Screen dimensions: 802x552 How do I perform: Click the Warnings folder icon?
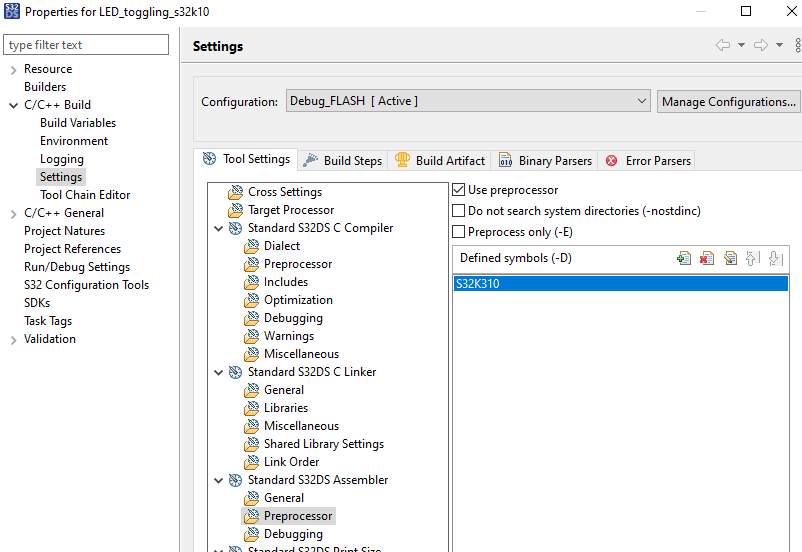pyautogui.click(x=252, y=336)
